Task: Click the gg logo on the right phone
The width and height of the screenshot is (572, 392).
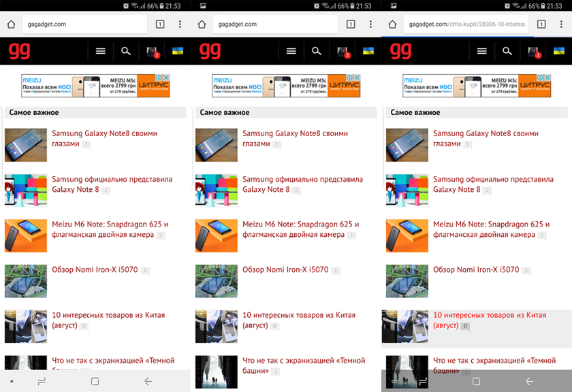Action: point(400,50)
